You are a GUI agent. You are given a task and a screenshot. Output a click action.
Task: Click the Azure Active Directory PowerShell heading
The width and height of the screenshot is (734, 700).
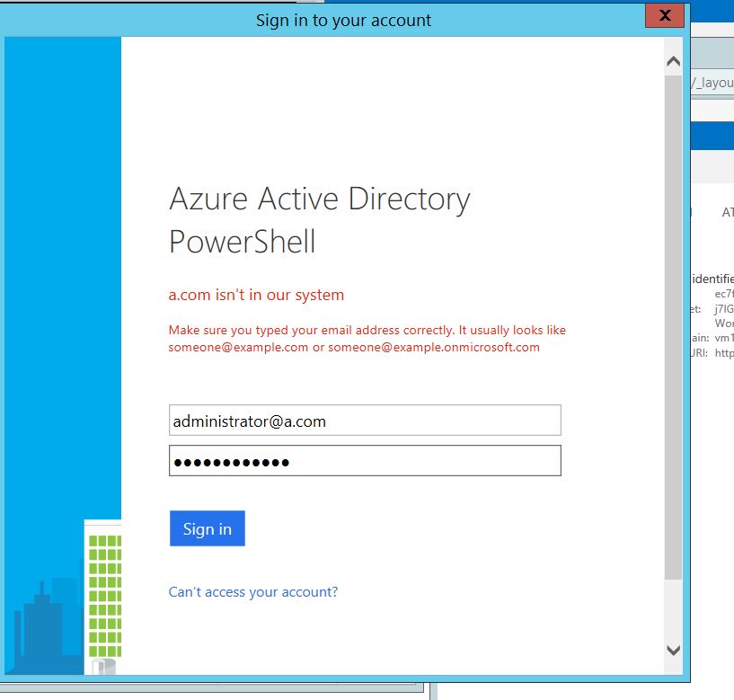tap(319, 220)
